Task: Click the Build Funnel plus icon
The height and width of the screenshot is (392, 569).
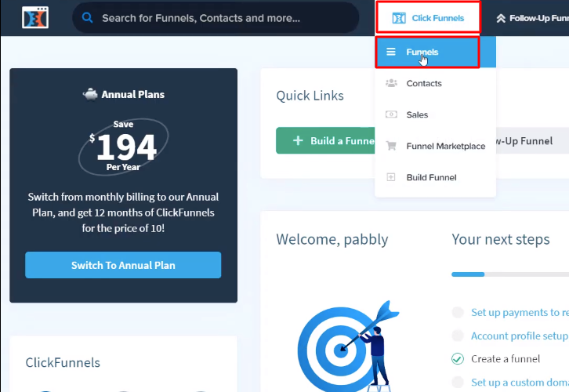Action: point(391,177)
